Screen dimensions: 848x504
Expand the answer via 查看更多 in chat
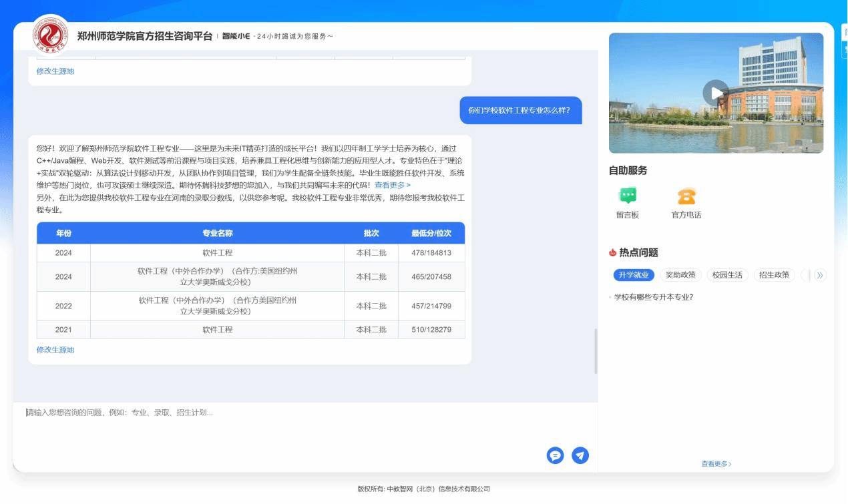[392, 185]
